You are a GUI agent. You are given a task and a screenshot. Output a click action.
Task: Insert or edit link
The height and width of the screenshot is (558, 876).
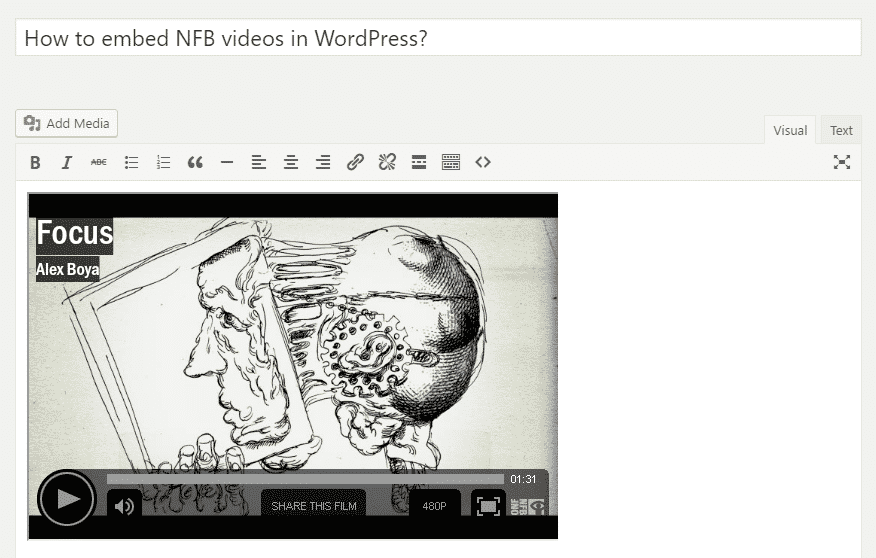tap(355, 163)
